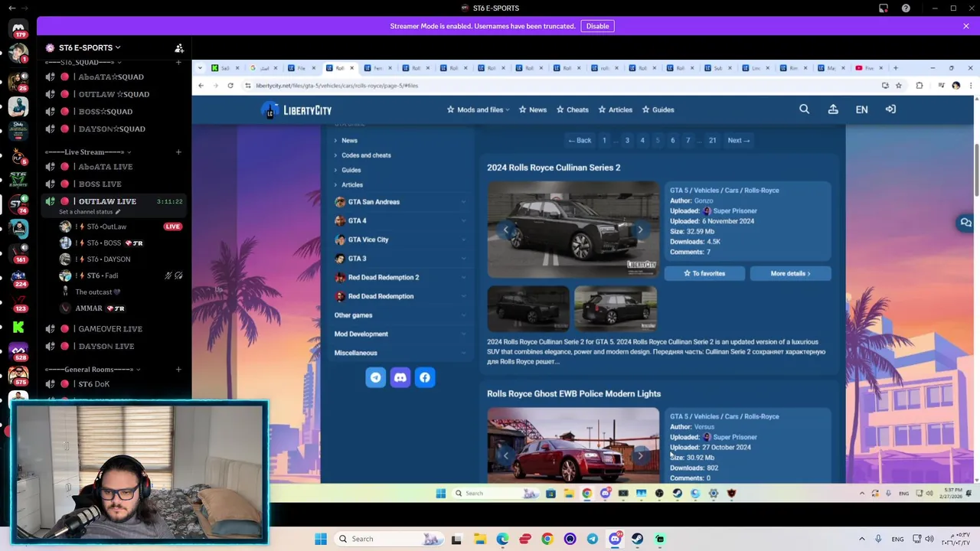Expand the Red Dead Redemption 2 section
This screenshot has height=551, width=980.
pos(400,277)
